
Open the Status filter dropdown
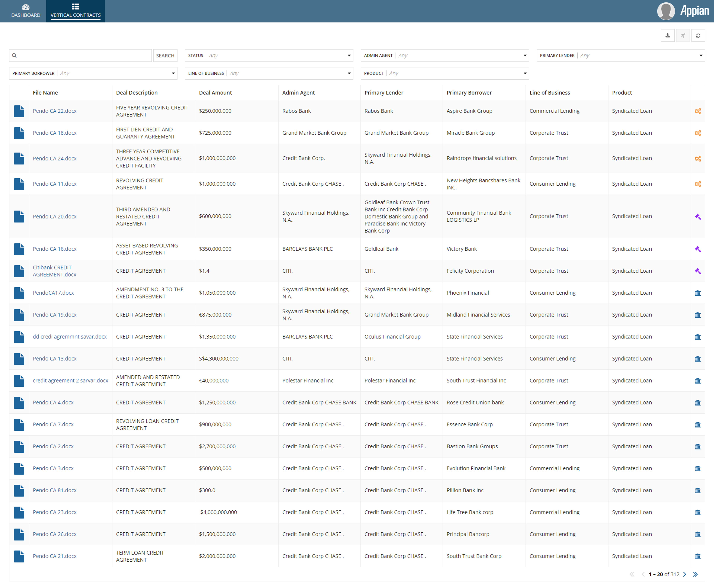pyautogui.click(x=269, y=56)
